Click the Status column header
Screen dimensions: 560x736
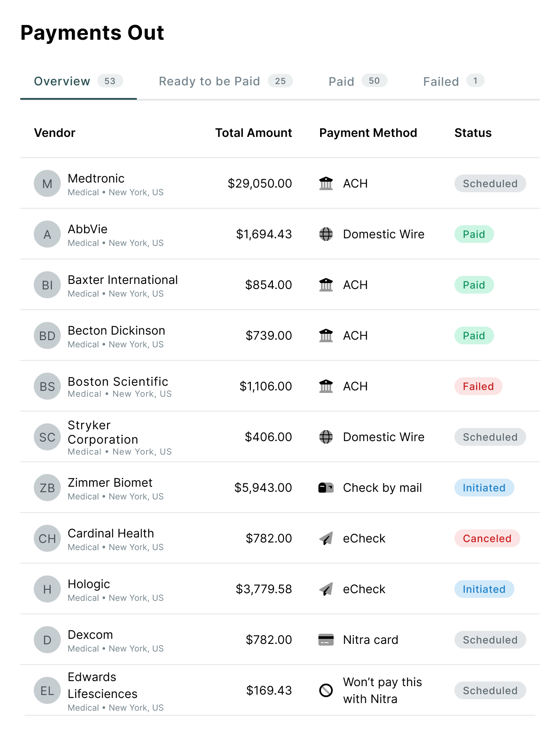tap(473, 133)
